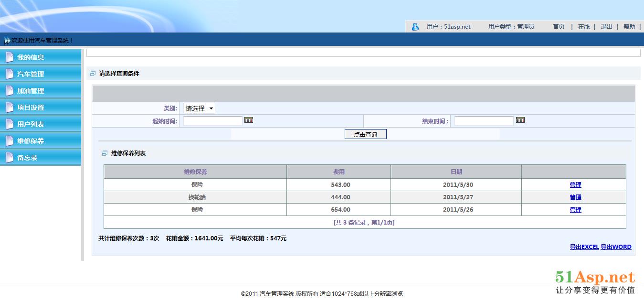Click document icon beside 加油管理
The image size is (644, 302).
click(10, 91)
